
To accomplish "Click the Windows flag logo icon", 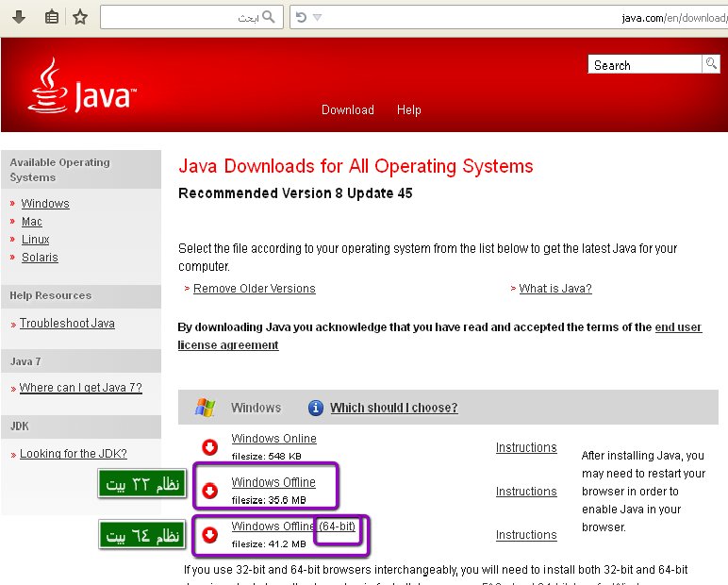I will click(x=205, y=407).
